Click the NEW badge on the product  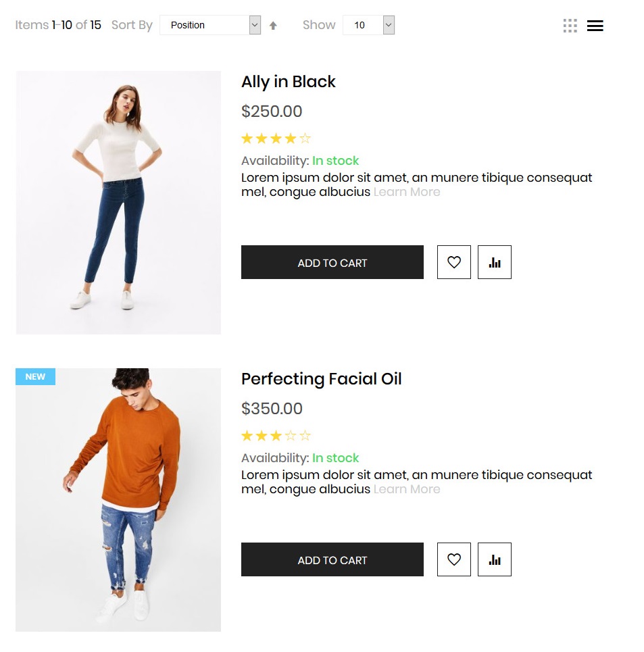(35, 376)
